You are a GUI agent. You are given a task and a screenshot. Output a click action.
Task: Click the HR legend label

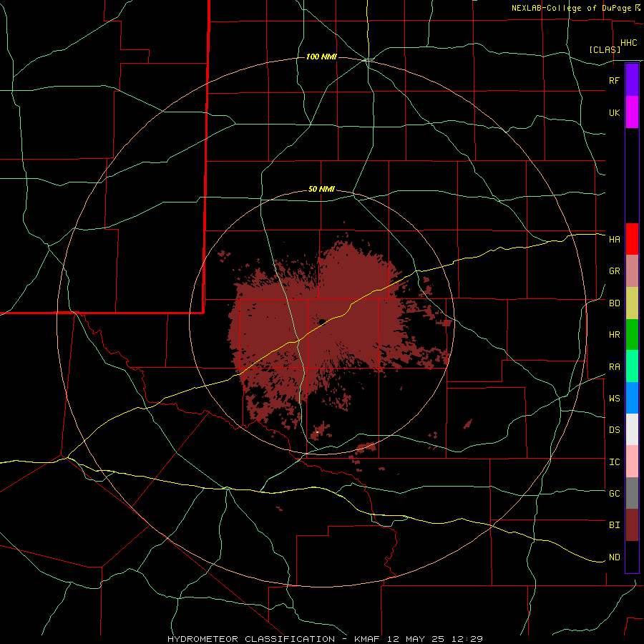click(x=614, y=335)
